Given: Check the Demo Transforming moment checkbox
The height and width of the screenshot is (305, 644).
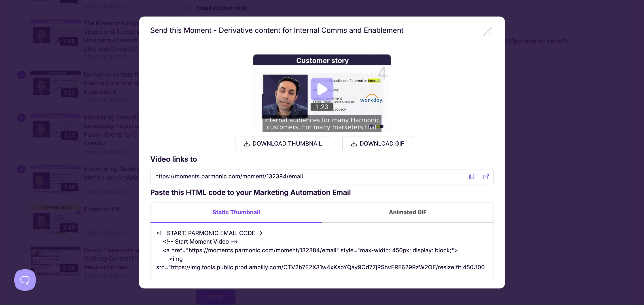Looking at the screenshot, I should click(21, 250).
